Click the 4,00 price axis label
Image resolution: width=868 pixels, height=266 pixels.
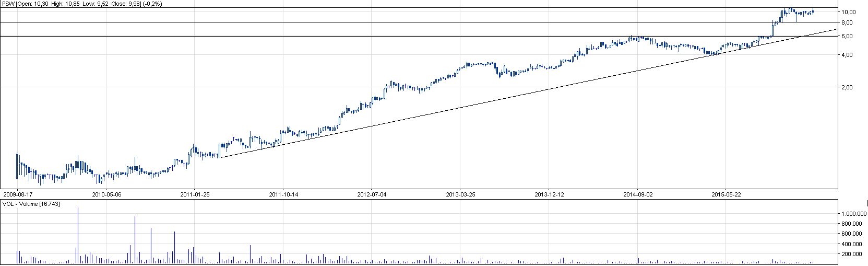click(847, 55)
